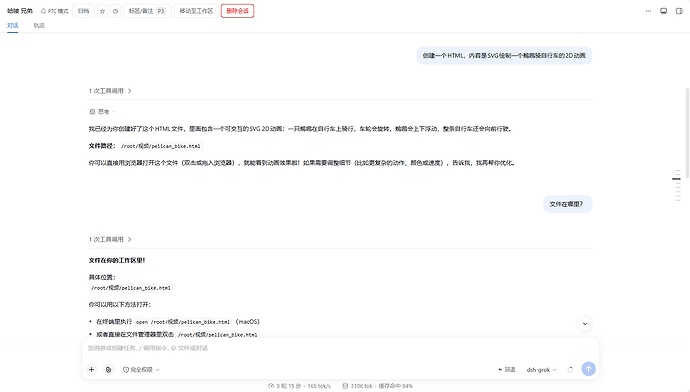
Task: Click the red 删除会话 button
Action: point(238,11)
